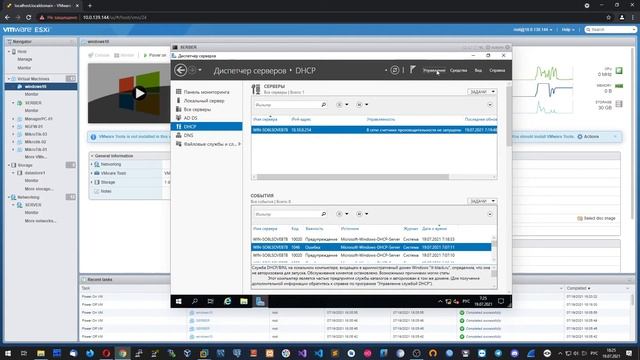Click the ESXi Search field
Viewport: 640px width, 360px height.
tap(611, 30)
